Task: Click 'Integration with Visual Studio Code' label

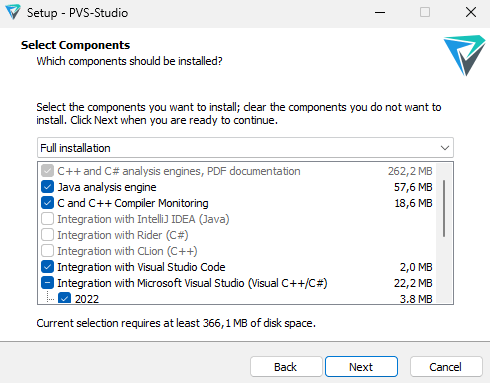Action: pos(141,267)
